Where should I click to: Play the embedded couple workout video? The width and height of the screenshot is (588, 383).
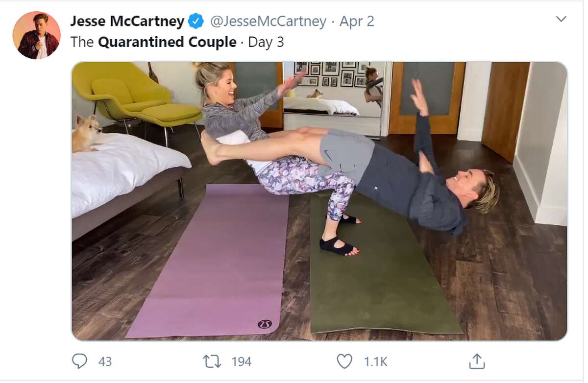[x=319, y=201]
